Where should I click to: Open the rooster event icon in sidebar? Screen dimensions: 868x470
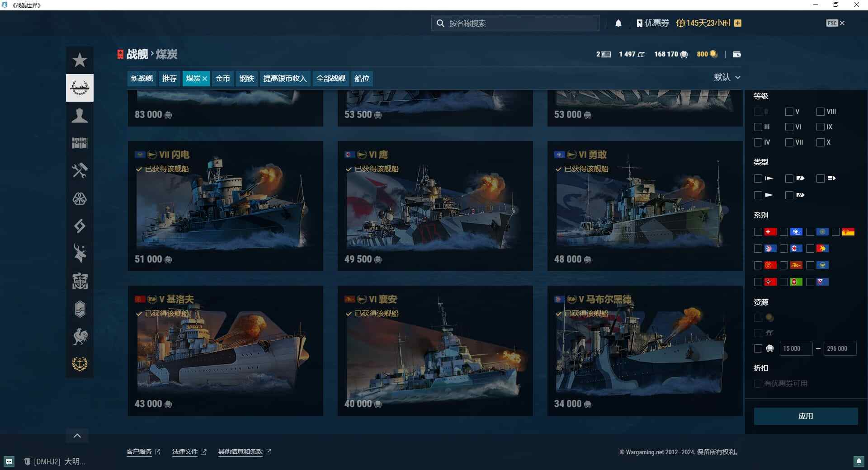pos(80,337)
